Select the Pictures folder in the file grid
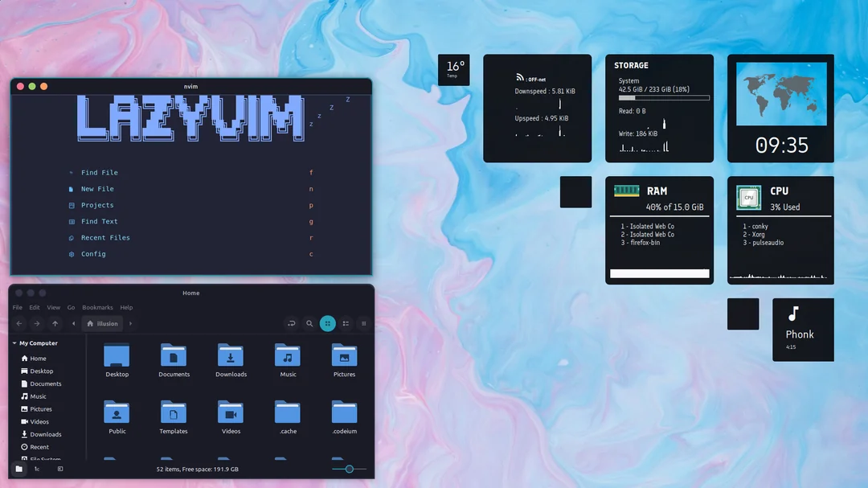Image resolution: width=868 pixels, height=488 pixels. click(x=344, y=361)
